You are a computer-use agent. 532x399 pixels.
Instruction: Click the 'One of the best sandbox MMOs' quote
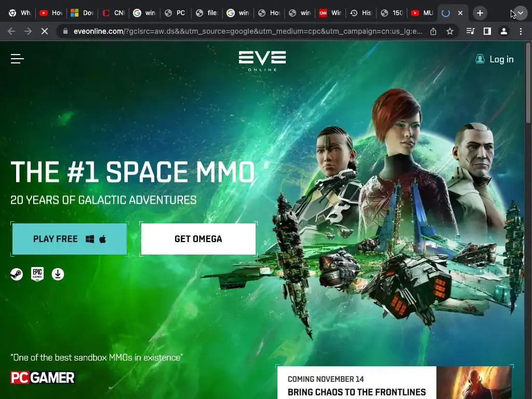click(97, 357)
